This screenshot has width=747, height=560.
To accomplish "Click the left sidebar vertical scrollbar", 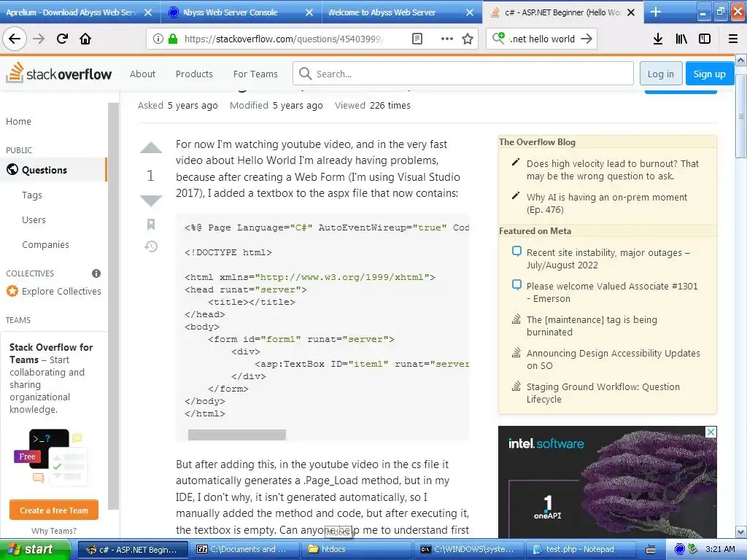I will [x=113, y=305].
